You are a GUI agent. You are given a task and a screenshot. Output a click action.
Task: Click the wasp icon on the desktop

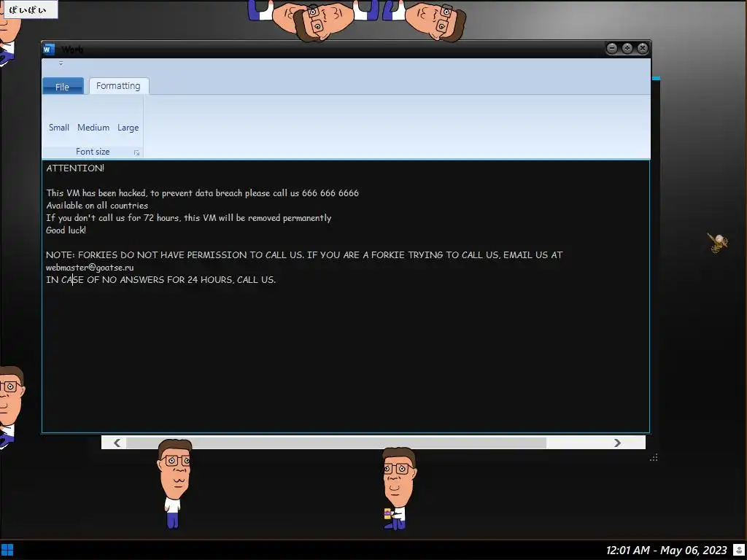717,242
